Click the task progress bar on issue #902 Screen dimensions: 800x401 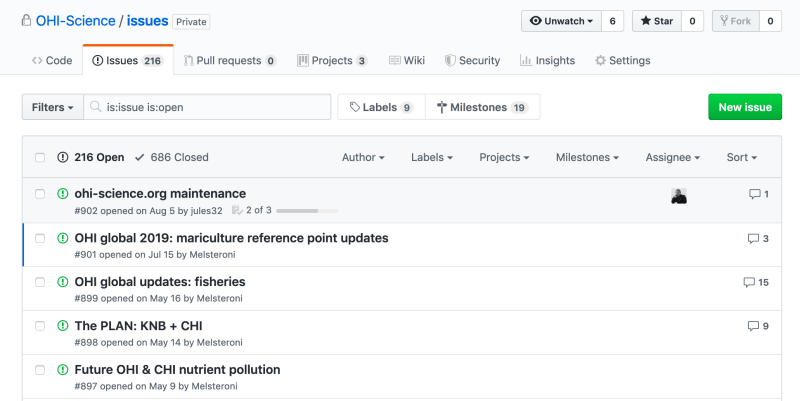pyautogui.click(x=307, y=211)
